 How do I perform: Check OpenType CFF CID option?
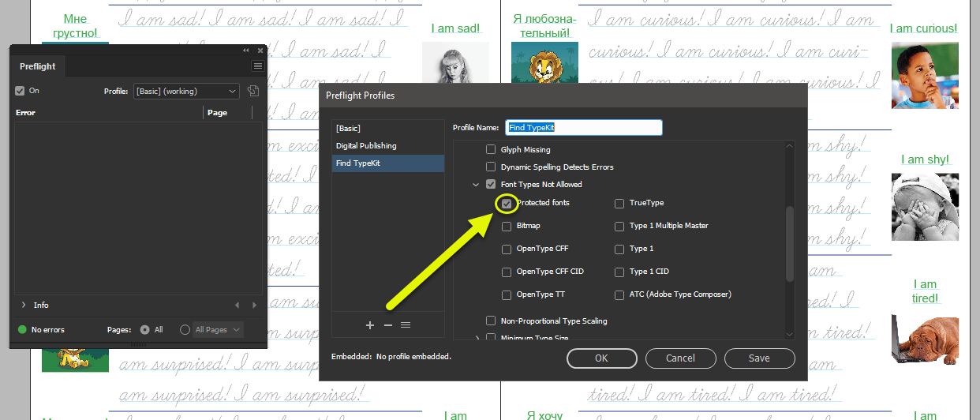(x=507, y=272)
